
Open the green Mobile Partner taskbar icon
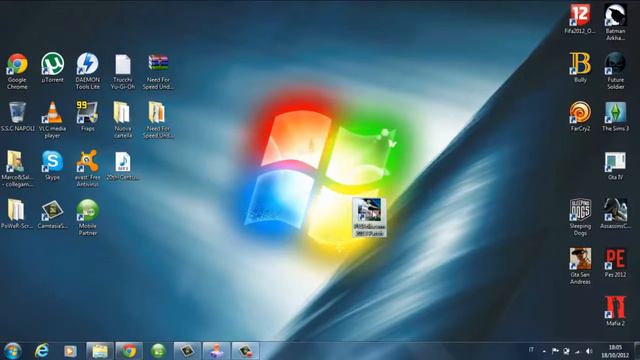coord(158,351)
